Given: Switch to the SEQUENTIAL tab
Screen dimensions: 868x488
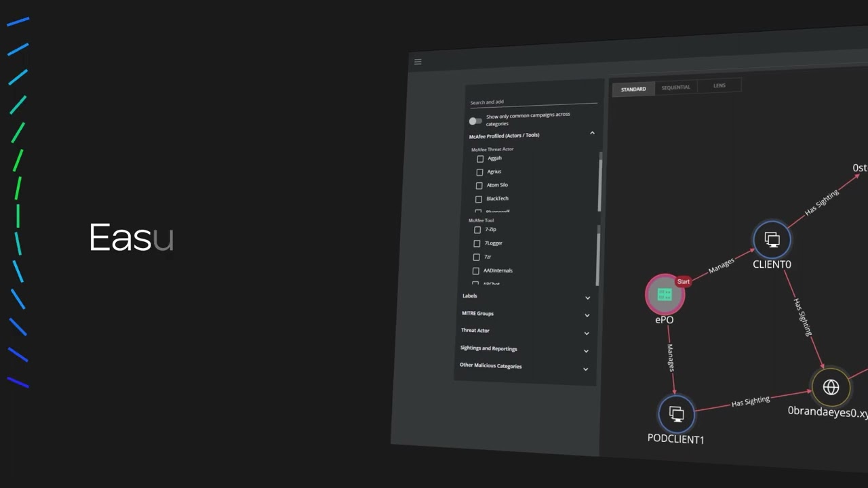Looking at the screenshot, I should (x=675, y=87).
